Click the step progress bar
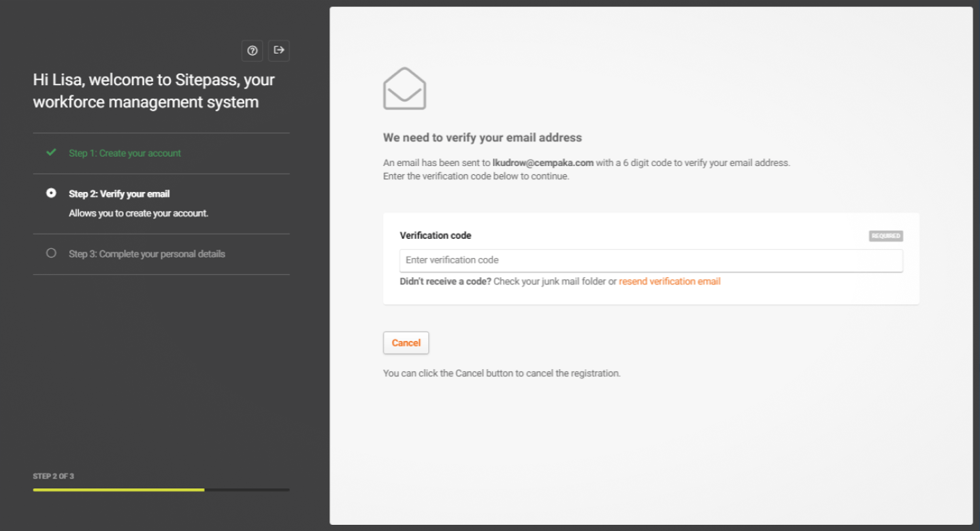Viewport: 980px width, 531px height. coord(161,489)
